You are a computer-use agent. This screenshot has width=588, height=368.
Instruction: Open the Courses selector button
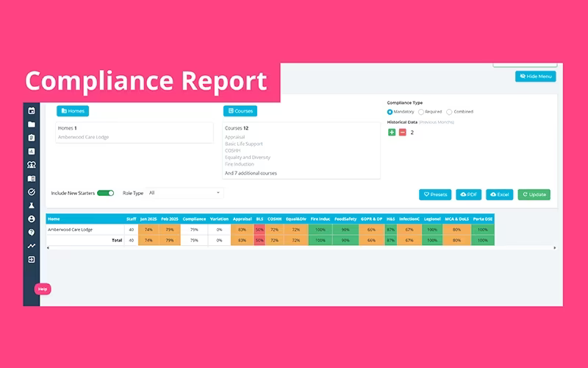240,111
